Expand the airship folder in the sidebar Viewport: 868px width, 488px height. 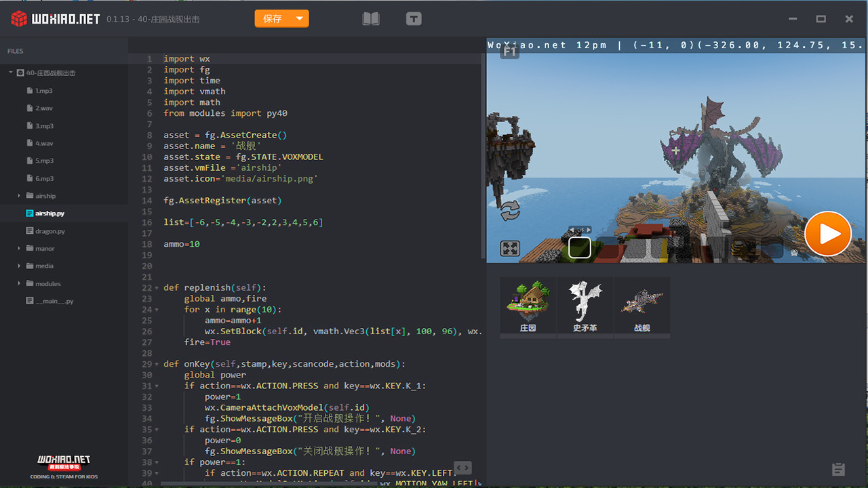(18, 195)
